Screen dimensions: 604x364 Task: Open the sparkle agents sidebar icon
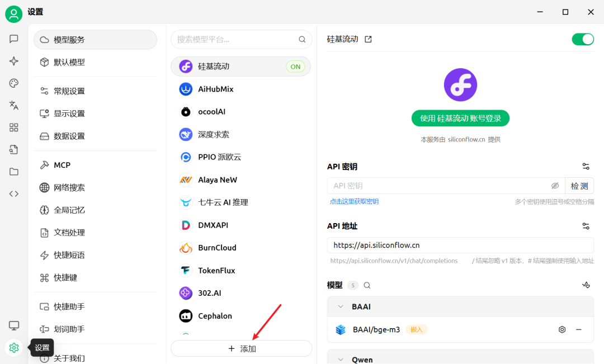[14, 61]
